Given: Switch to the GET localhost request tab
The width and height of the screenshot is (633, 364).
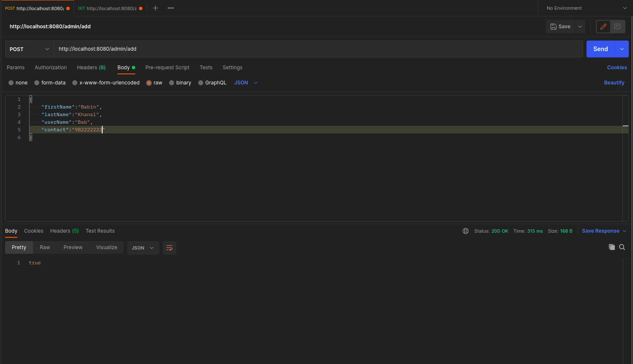Looking at the screenshot, I should click(110, 8).
